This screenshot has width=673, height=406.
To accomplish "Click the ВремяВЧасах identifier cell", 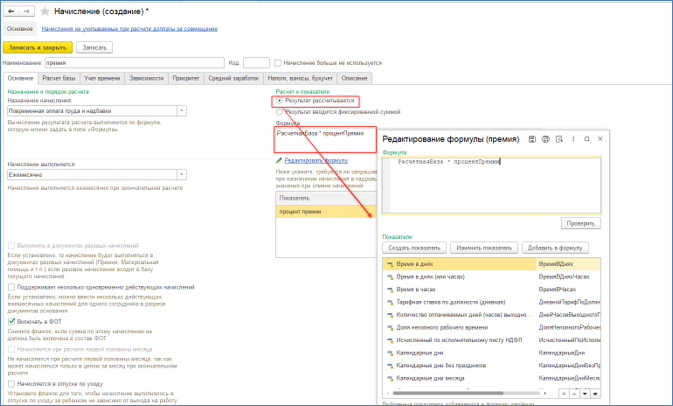I will 568,290.
